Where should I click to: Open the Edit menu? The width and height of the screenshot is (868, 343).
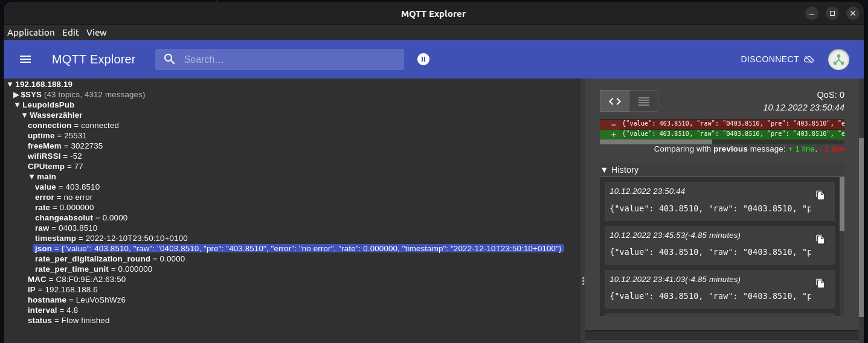click(71, 33)
